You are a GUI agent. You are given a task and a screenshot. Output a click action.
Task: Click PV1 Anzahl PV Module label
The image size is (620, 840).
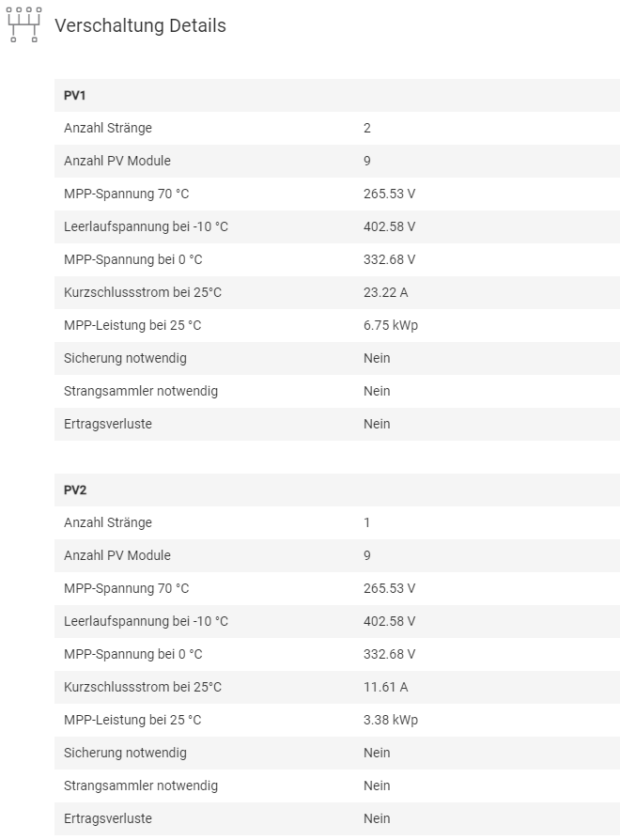[117, 161]
